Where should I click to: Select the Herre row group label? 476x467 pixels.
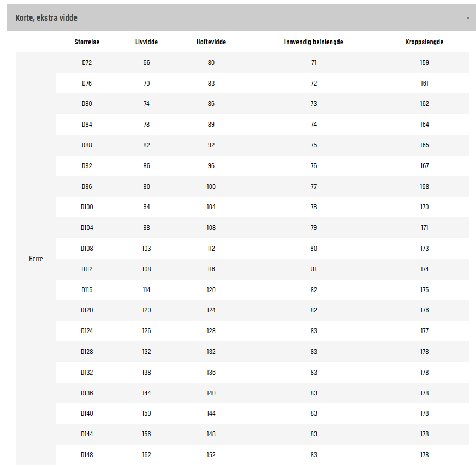click(36, 259)
